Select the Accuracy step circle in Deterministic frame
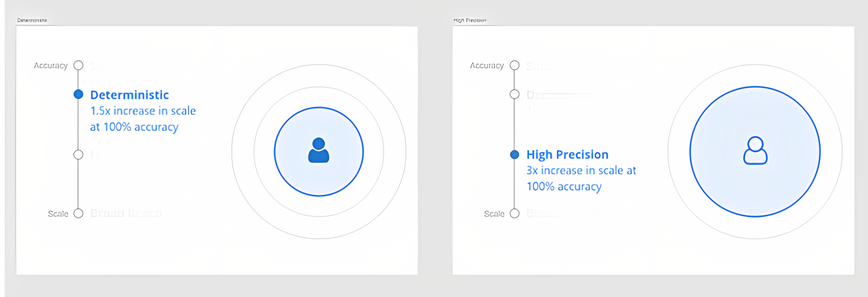Screen dimensions: 868x297 coord(79,66)
